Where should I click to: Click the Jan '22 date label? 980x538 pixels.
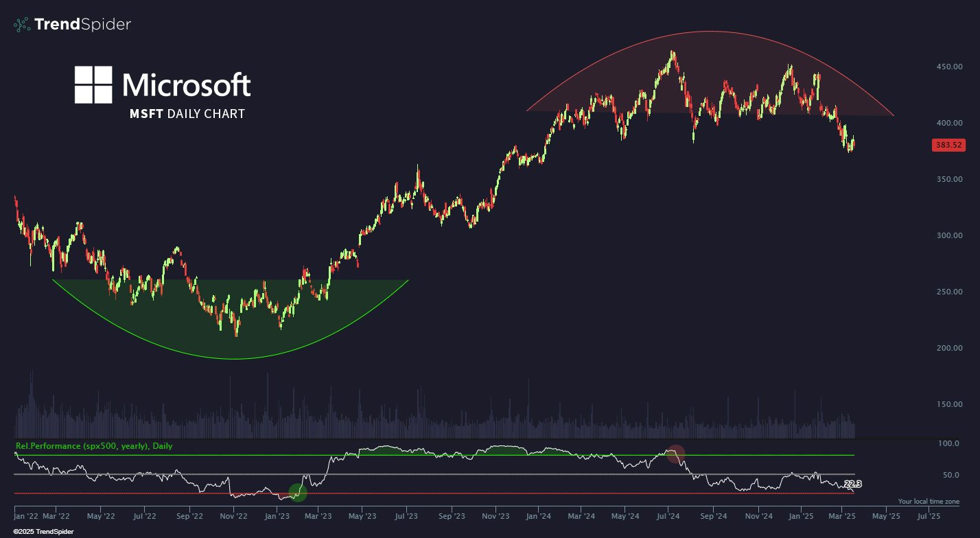[x=27, y=515]
